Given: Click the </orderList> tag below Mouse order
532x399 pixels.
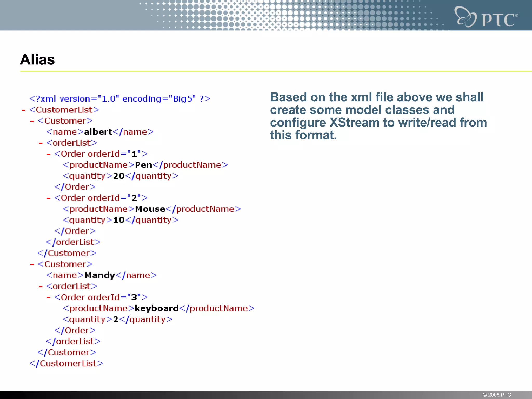Looking at the screenshot, I should coord(73,242).
